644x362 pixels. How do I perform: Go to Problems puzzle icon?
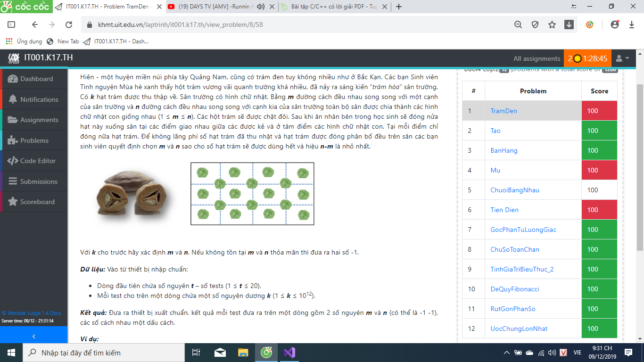(x=13, y=140)
